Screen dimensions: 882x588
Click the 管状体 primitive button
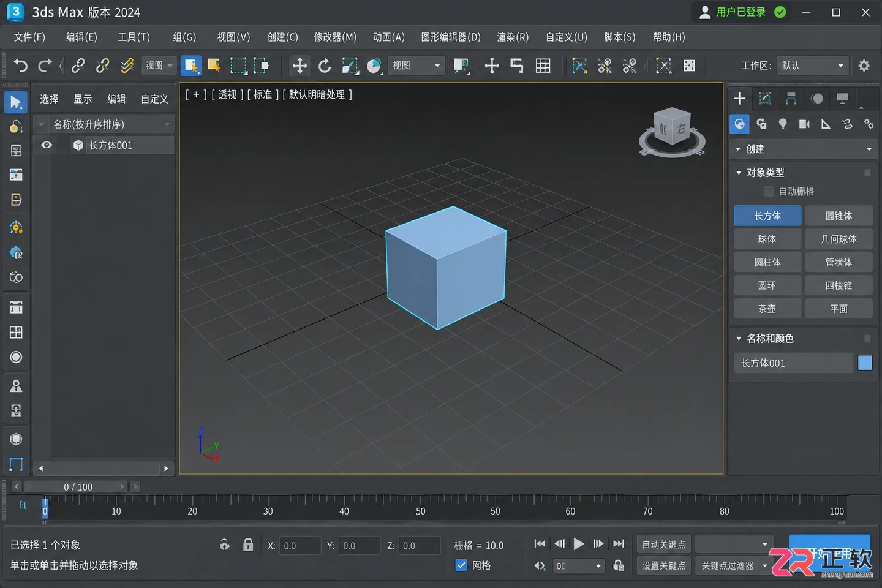click(839, 262)
